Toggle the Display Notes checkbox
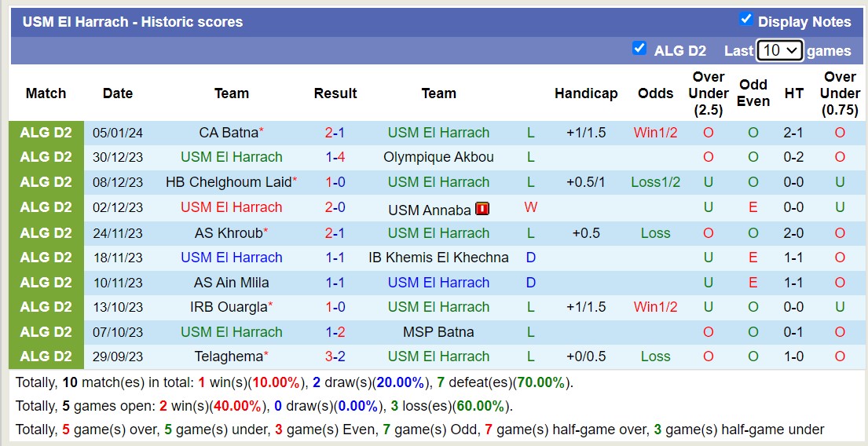 pyautogui.click(x=746, y=20)
